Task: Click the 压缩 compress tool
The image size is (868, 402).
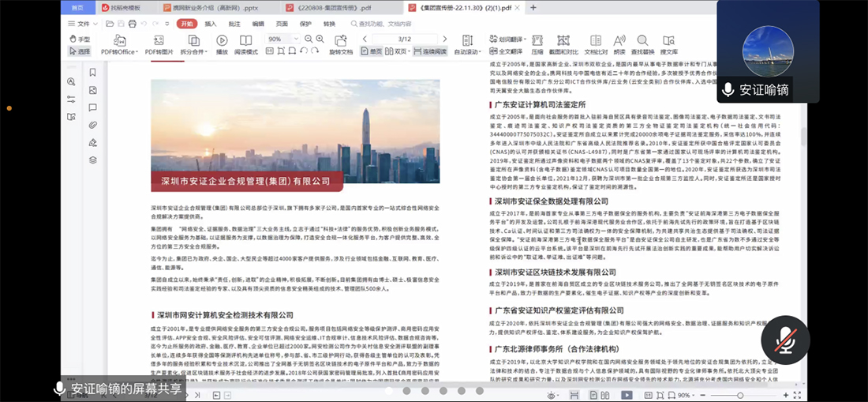Action: click(x=537, y=45)
